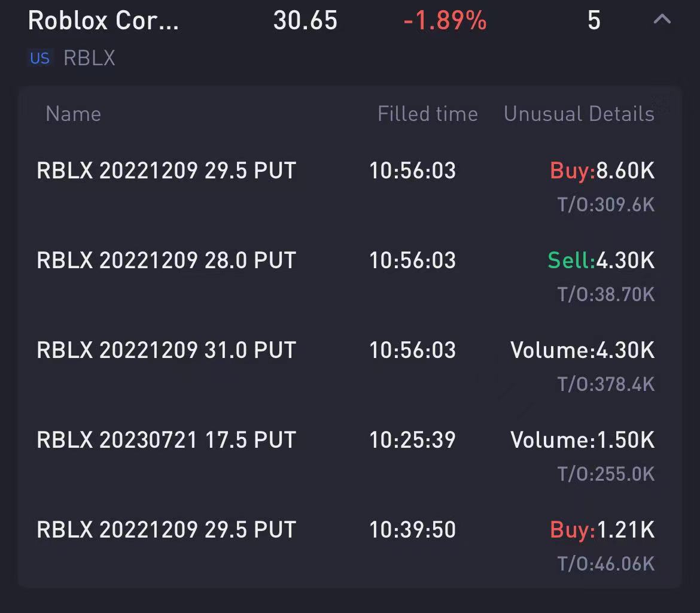The height and width of the screenshot is (613, 700).
Task: Sort by the Name column header
Action: (73, 114)
